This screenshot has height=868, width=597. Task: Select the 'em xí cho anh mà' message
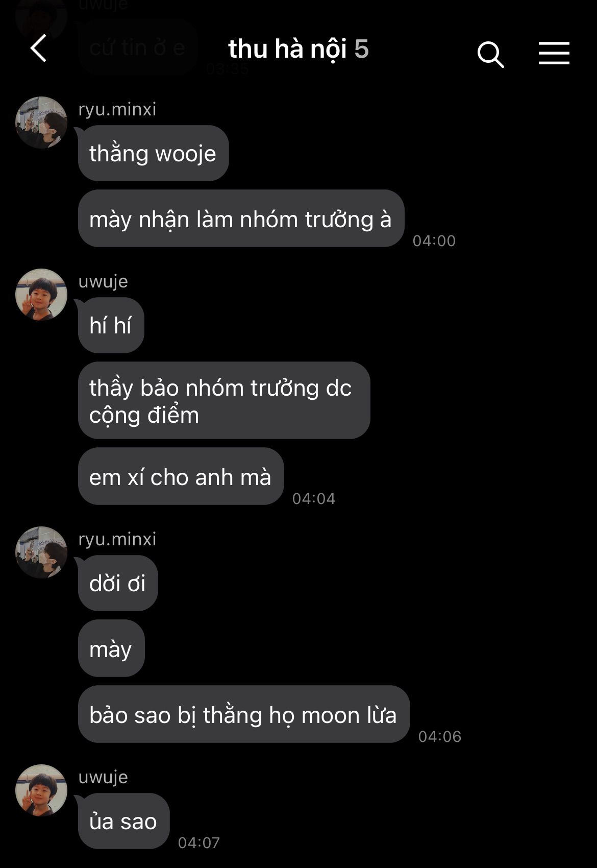pos(181,476)
